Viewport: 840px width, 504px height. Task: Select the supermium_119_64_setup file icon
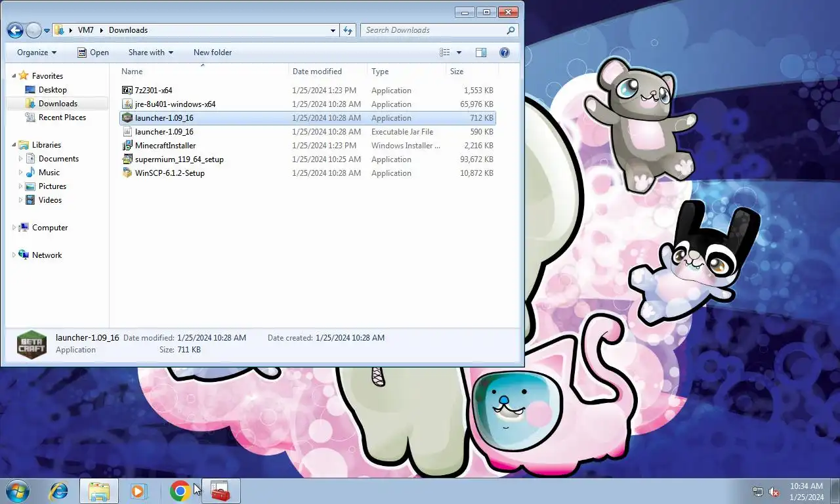coord(127,159)
